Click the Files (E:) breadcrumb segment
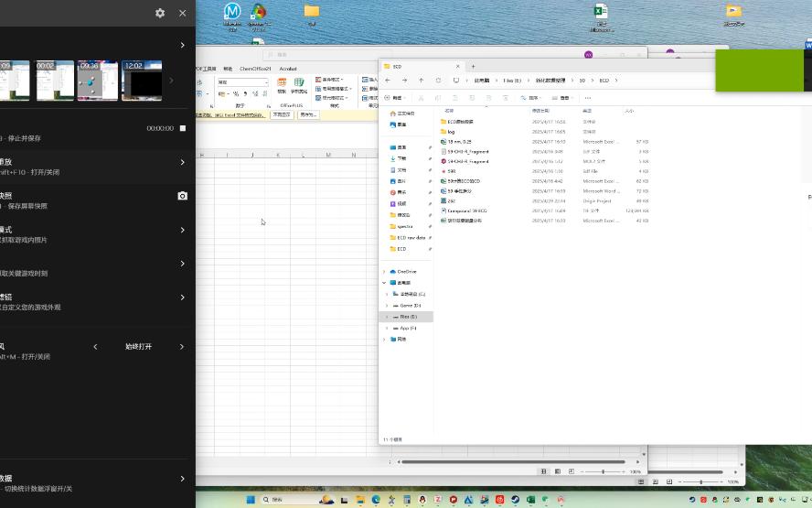 512,81
